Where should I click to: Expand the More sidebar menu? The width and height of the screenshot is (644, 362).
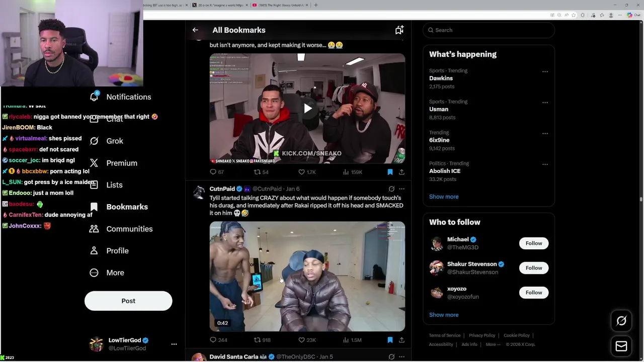click(107, 273)
